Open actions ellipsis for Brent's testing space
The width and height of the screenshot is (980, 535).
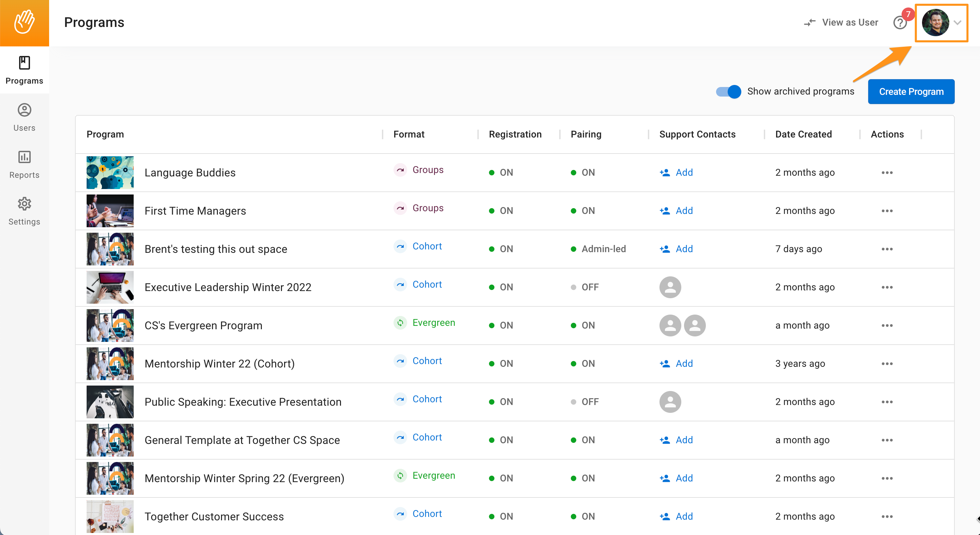click(887, 249)
